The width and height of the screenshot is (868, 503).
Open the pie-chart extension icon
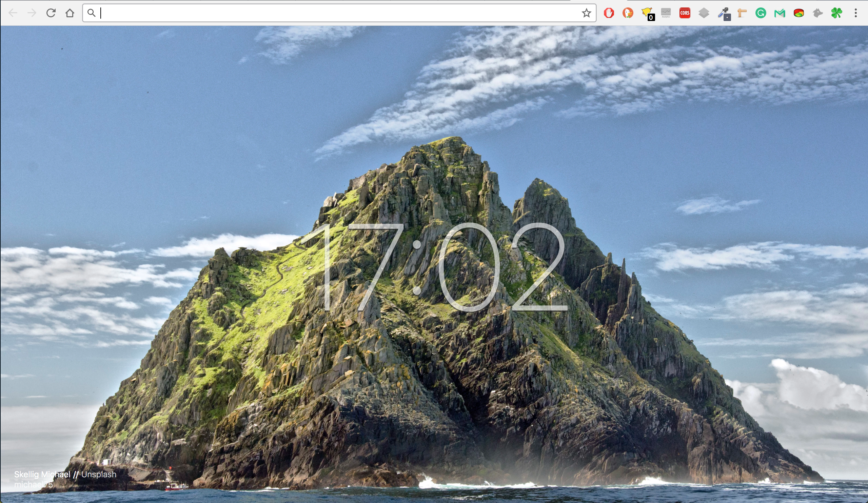click(799, 13)
